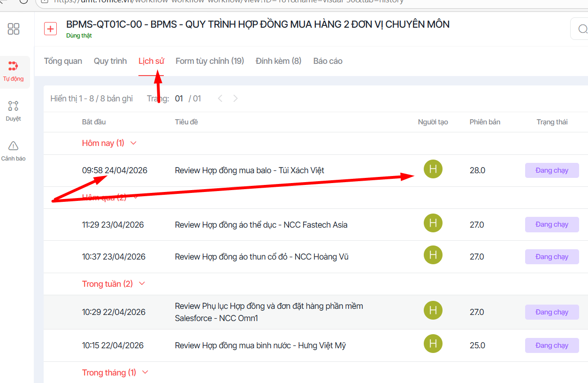Collapse the Trong tháng group

(145, 372)
